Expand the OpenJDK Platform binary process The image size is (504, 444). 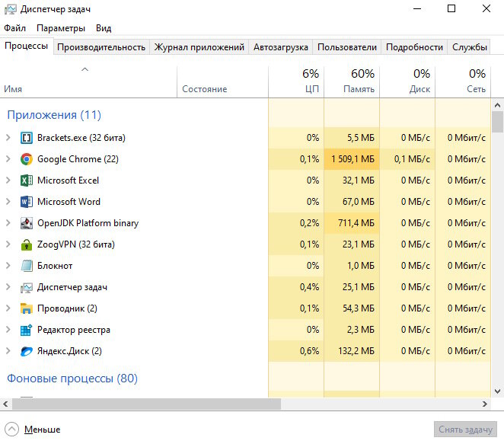[x=8, y=223]
